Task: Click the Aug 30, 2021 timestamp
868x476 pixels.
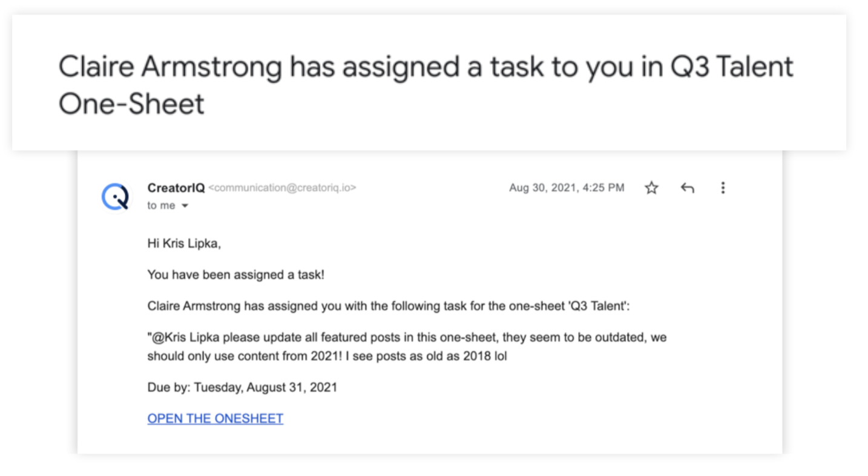Action: [567, 188]
